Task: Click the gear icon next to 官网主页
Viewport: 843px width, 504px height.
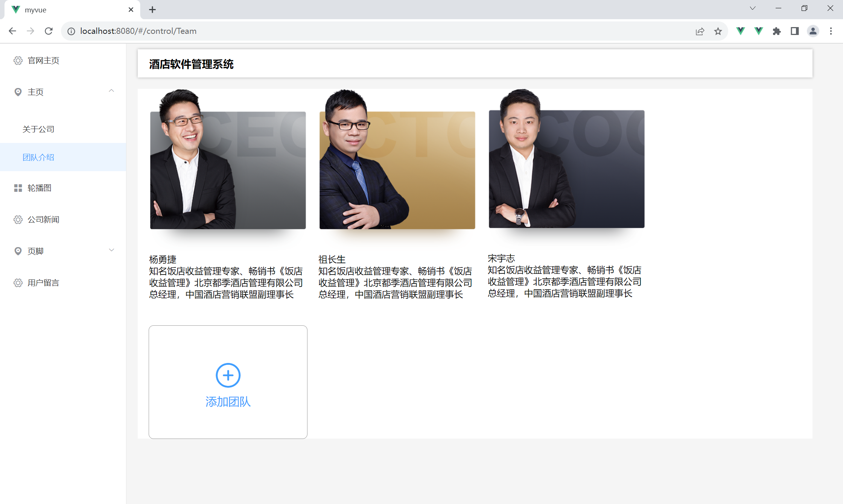Action: coord(18,60)
